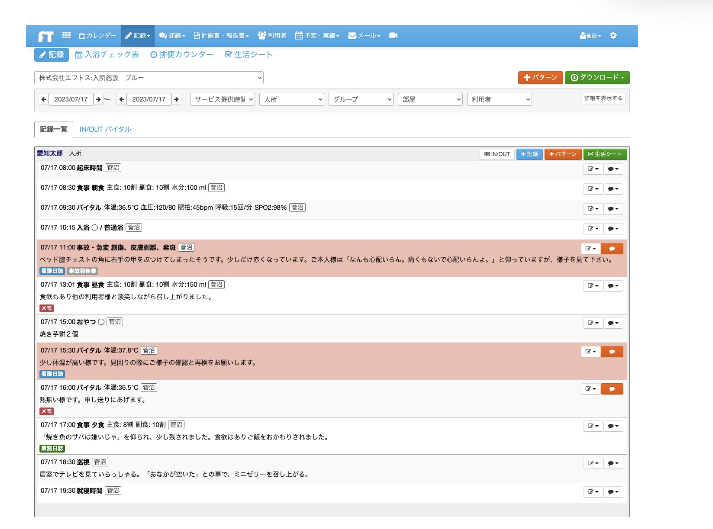Expand the green ダウンロード dropdown button
Viewport: 713px width, 529px height.
click(x=597, y=77)
